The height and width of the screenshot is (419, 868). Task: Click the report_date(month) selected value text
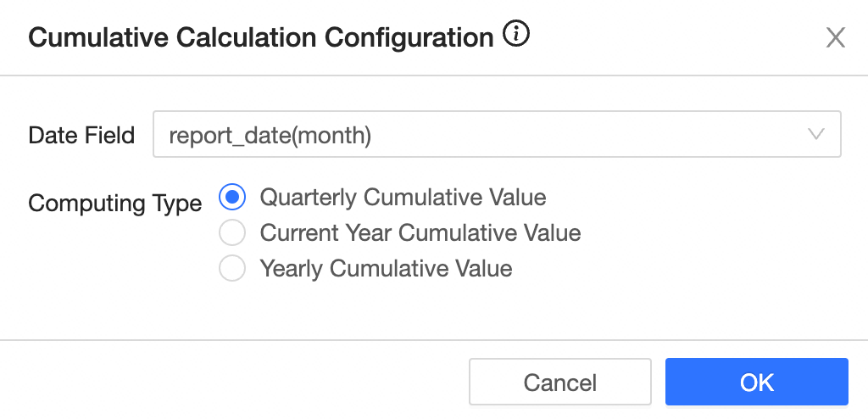270,135
